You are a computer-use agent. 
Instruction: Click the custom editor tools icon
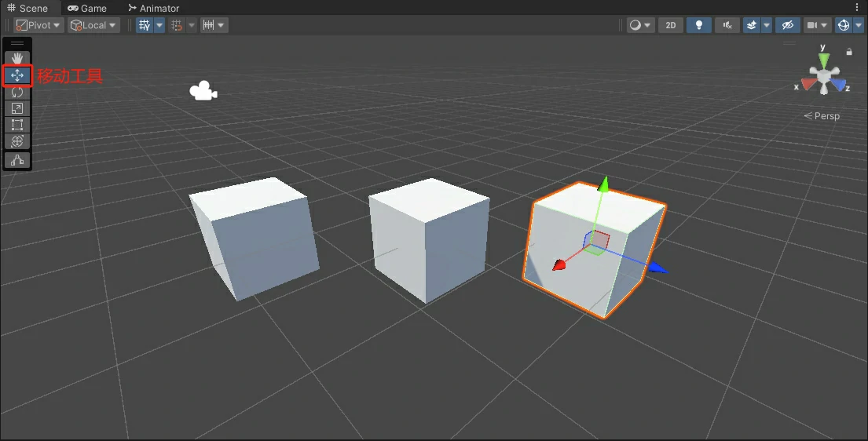17,160
